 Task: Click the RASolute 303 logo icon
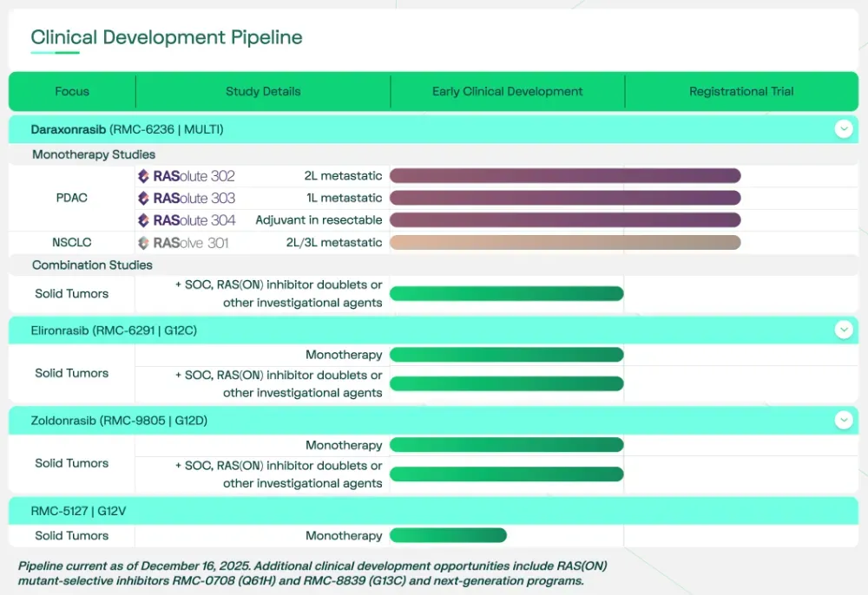coord(144,198)
